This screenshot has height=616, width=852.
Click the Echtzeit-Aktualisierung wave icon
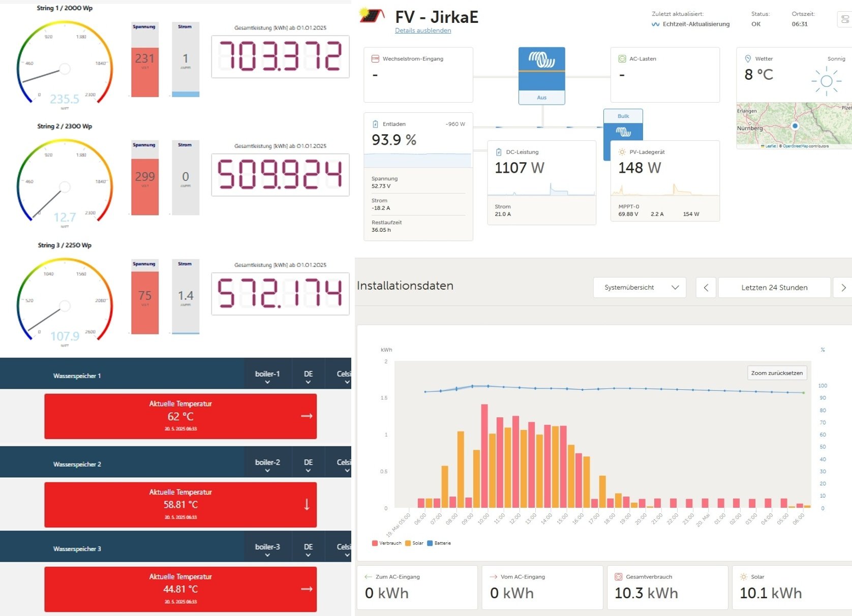(x=655, y=24)
